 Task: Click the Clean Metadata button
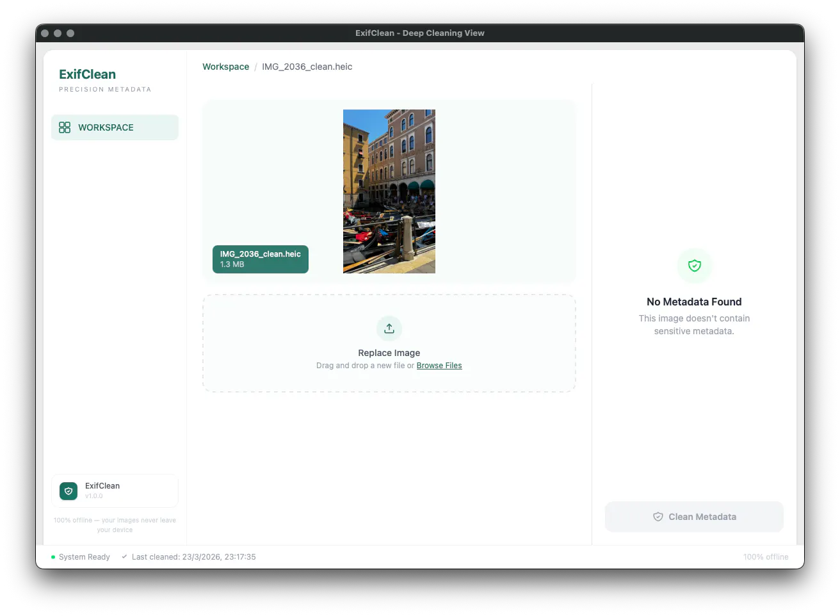pyautogui.click(x=694, y=517)
